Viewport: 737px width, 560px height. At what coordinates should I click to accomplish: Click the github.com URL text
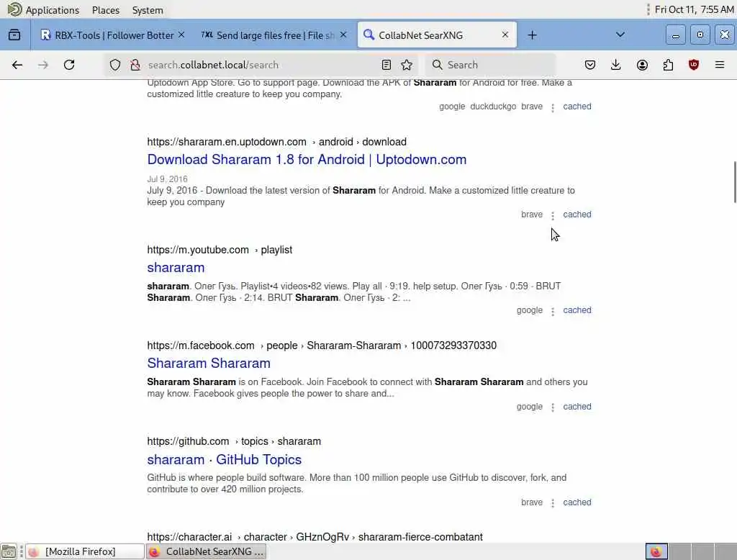point(188,441)
